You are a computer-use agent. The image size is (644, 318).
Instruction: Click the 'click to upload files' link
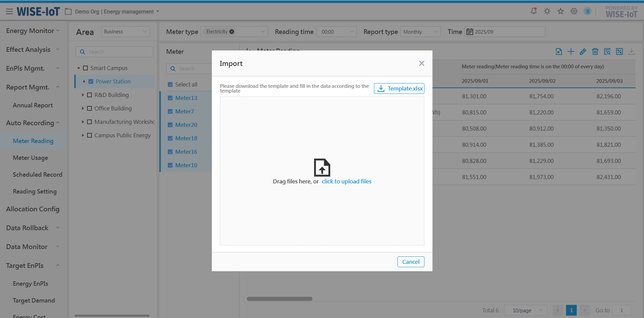pyautogui.click(x=346, y=181)
